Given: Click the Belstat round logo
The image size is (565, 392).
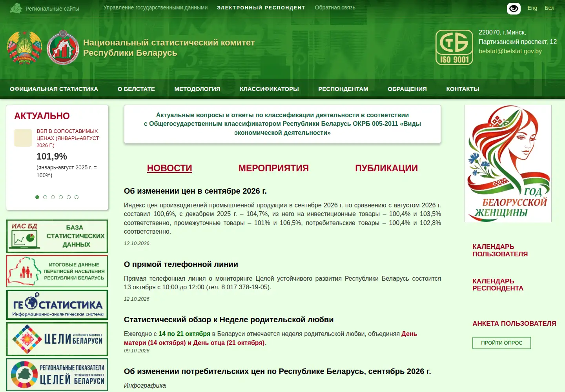Looking at the screenshot, I should coord(63,47).
